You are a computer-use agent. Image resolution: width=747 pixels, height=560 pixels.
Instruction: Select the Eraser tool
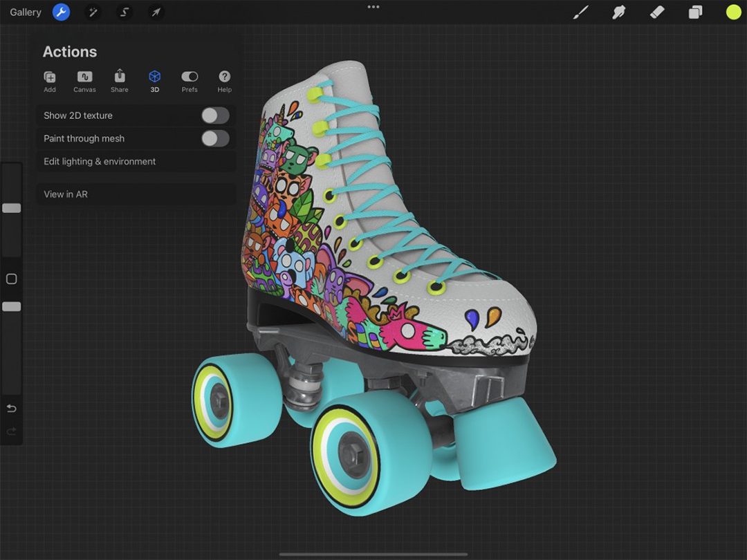(657, 12)
